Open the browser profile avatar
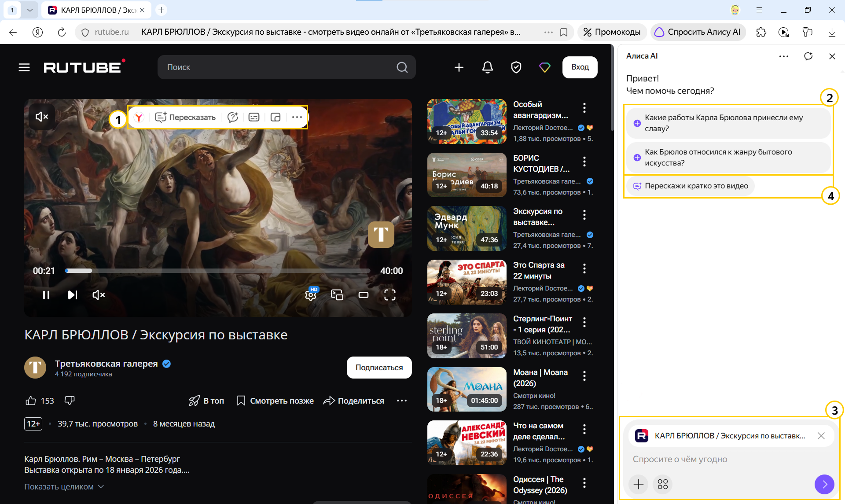This screenshot has width=845, height=504. [735, 10]
